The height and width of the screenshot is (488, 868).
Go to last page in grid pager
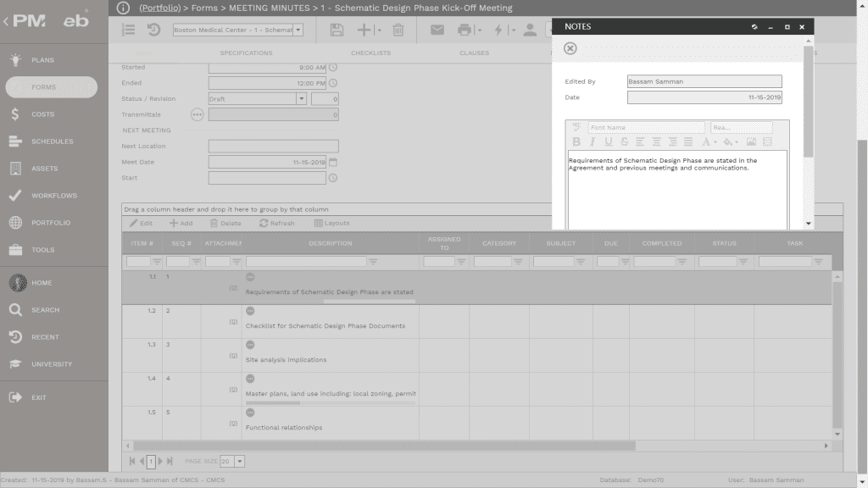click(x=170, y=462)
